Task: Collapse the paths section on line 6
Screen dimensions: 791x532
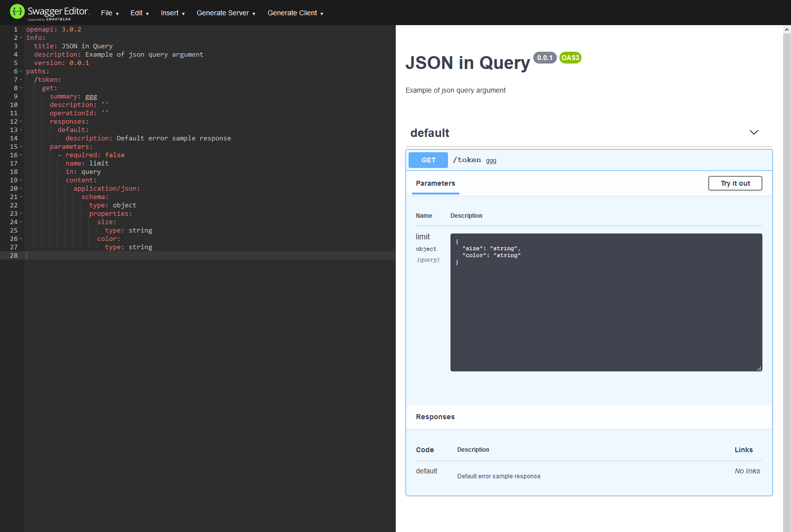Action: click(22, 71)
